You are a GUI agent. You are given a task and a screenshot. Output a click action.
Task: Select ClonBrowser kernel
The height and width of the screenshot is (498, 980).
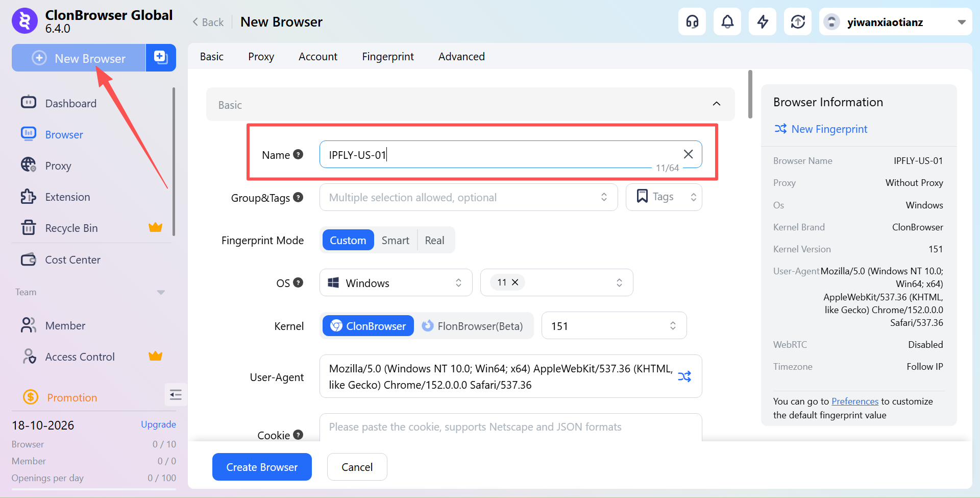368,326
